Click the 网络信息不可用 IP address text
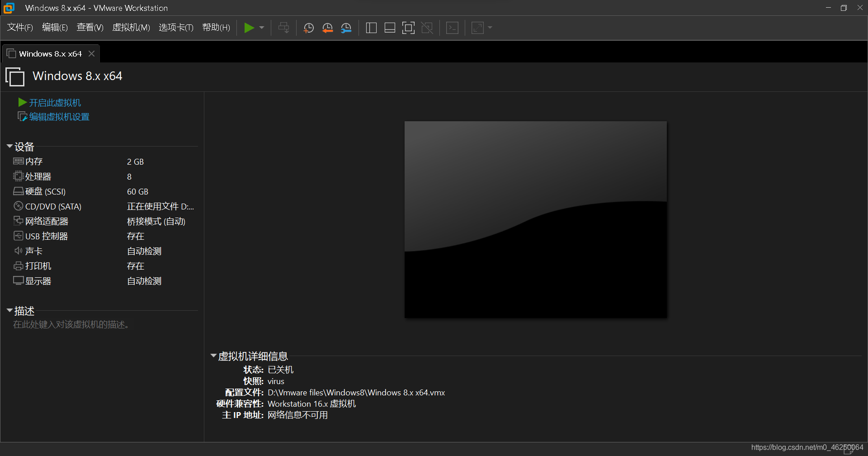The height and width of the screenshot is (456, 868). pos(297,415)
